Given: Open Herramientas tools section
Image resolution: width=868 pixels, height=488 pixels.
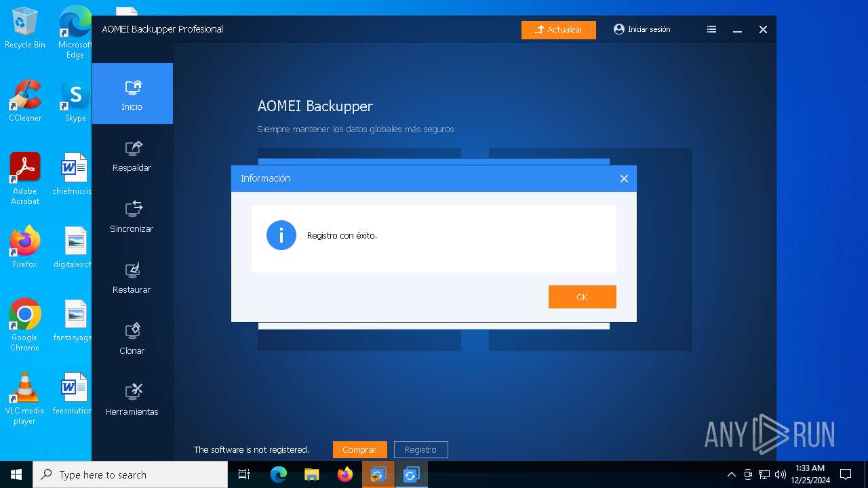Looking at the screenshot, I should tap(132, 399).
